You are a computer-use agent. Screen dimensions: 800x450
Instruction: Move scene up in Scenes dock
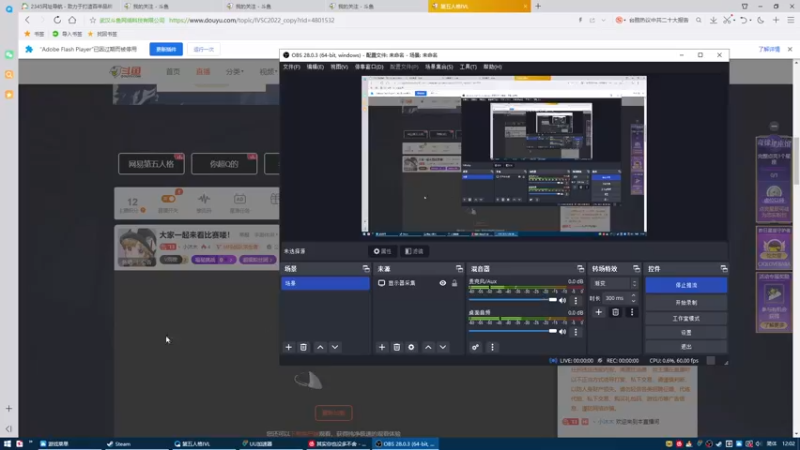pyautogui.click(x=320, y=347)
